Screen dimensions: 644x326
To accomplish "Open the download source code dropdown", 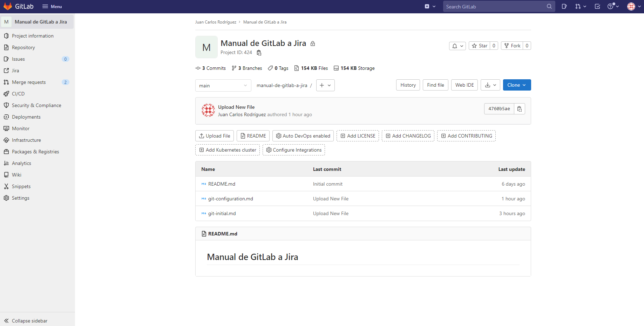I will 490,85.
